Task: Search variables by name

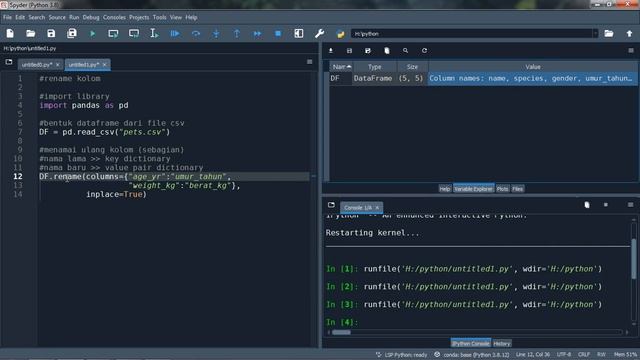Action: click(x=405, y=51)
